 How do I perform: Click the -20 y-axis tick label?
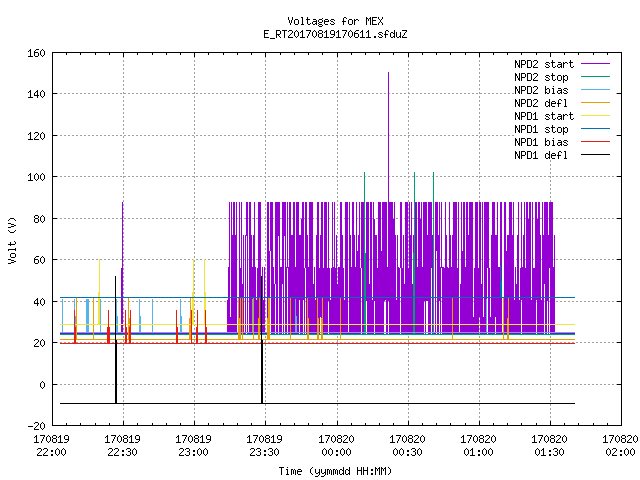tap(36, 426)
